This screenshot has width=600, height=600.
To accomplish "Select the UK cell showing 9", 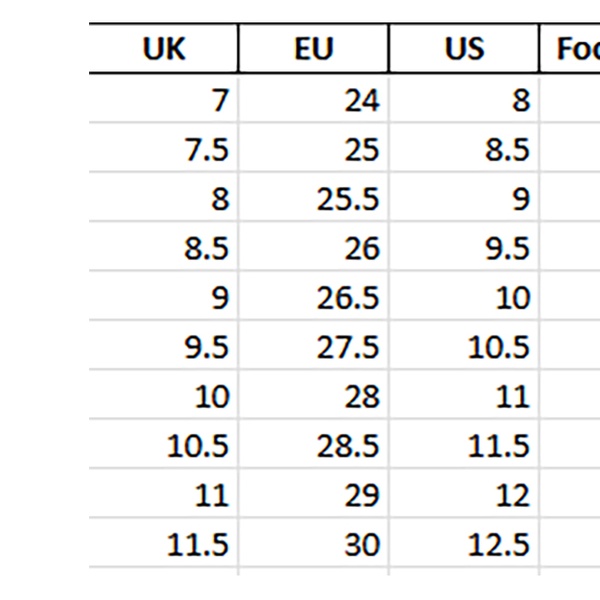I will click(x=164, y=298).
